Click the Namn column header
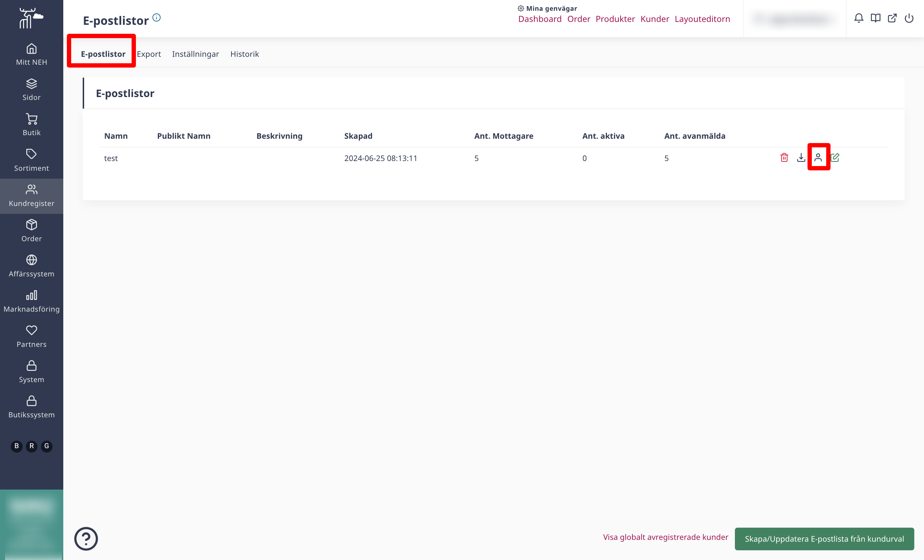Viewport: 924px width, 560px height. click(116, 136)
